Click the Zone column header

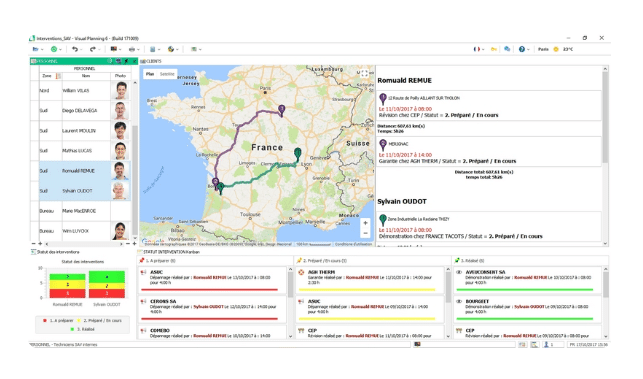click(47, 76)
